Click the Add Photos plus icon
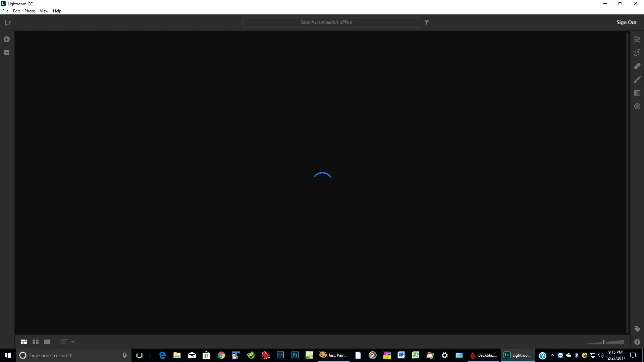This screenshot has width=644, height=362. 7,40
